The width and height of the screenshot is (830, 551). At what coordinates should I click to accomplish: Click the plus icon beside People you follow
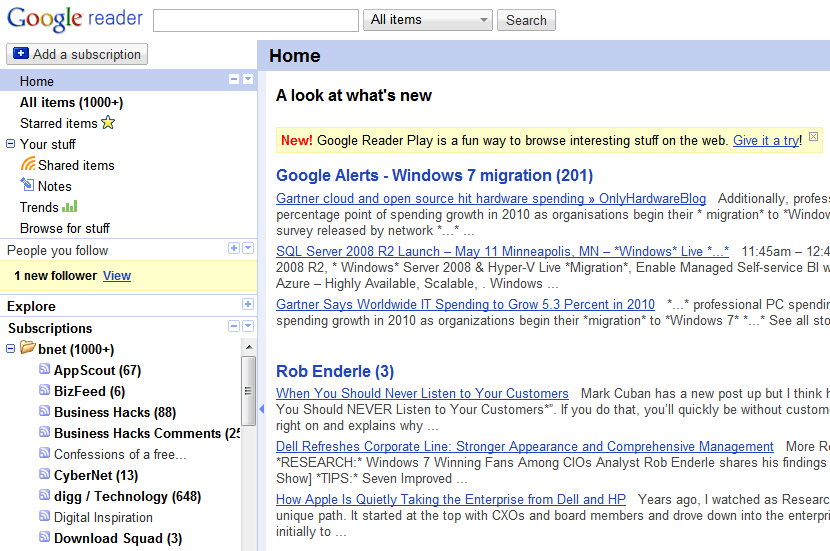234,248
